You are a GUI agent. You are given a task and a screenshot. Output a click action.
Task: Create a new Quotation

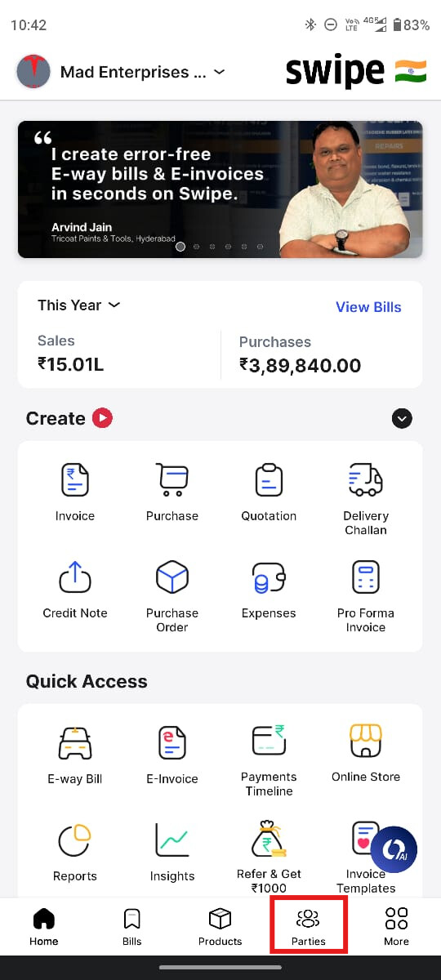point(269,492)
